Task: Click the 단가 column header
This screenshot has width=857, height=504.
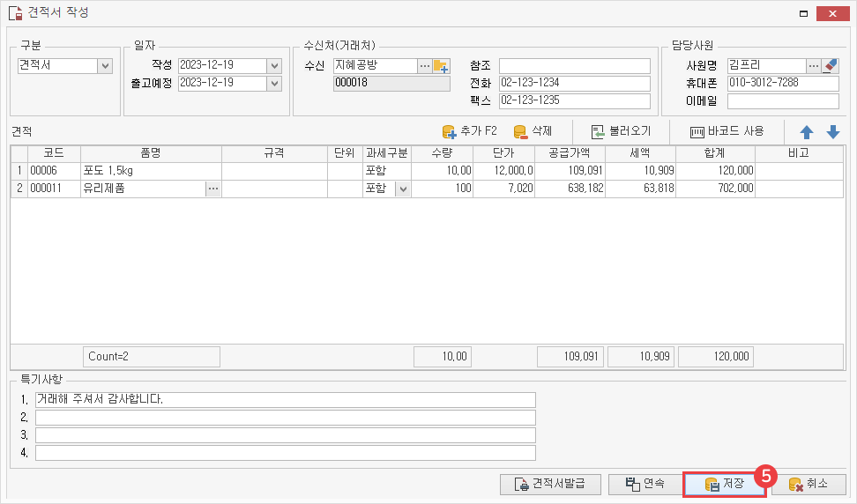Action: (503, 153)
